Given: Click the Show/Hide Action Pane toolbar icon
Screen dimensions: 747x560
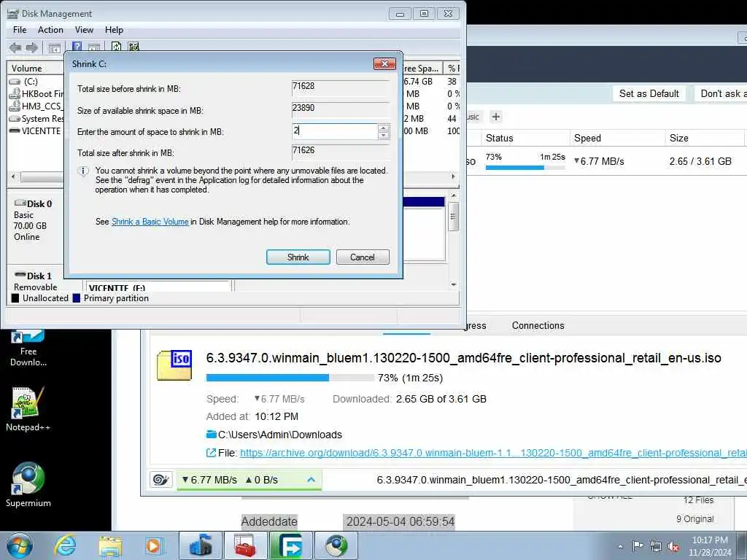Looking at the screenshot, I should 94,47.
